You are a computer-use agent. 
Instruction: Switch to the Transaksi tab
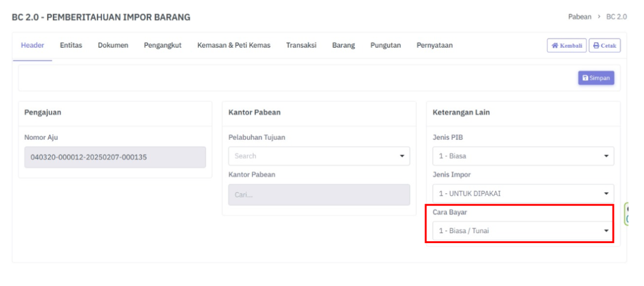click(x=301, y=45)
